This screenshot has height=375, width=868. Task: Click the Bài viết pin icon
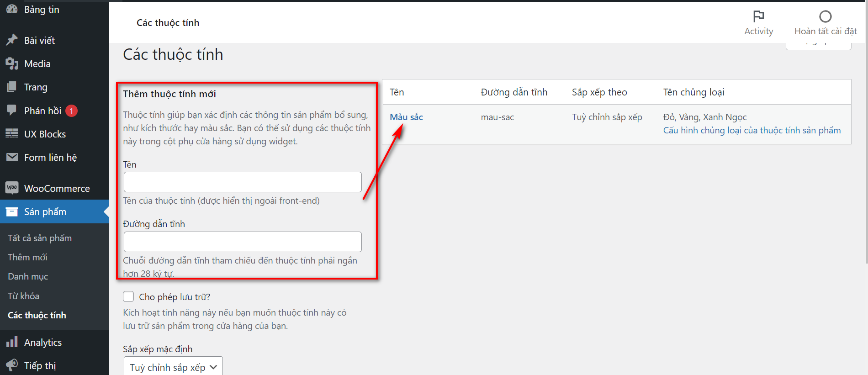(12, 40)
